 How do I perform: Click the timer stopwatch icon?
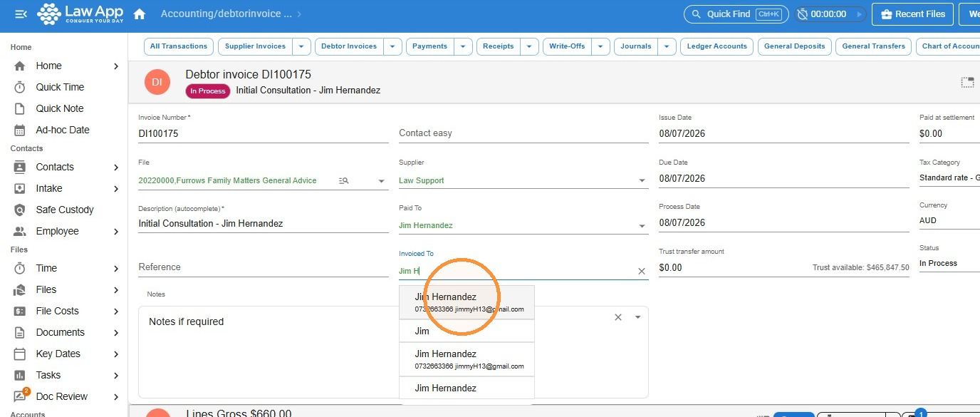pyautogui.click(x=802, y=14)
